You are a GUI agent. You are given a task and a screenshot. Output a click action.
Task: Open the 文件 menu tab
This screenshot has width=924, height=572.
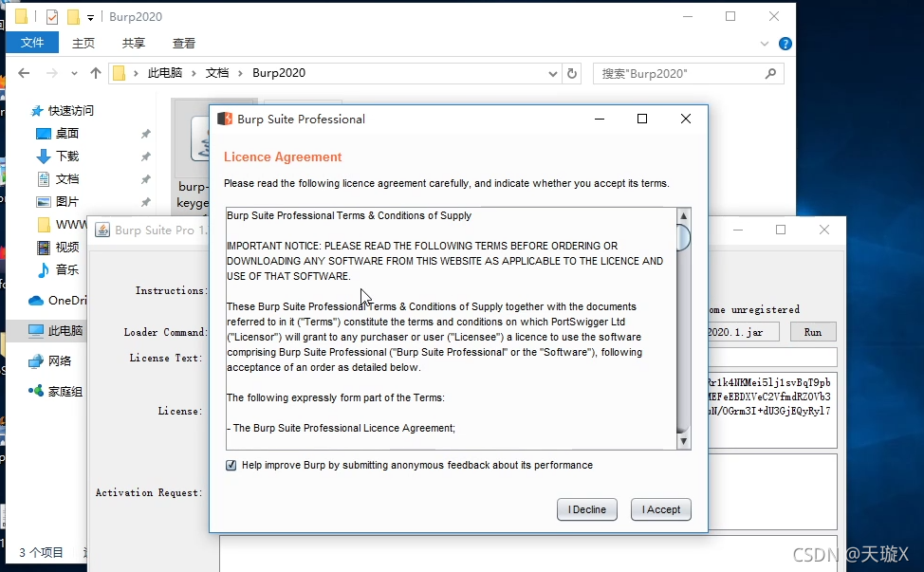pos(32,43)
